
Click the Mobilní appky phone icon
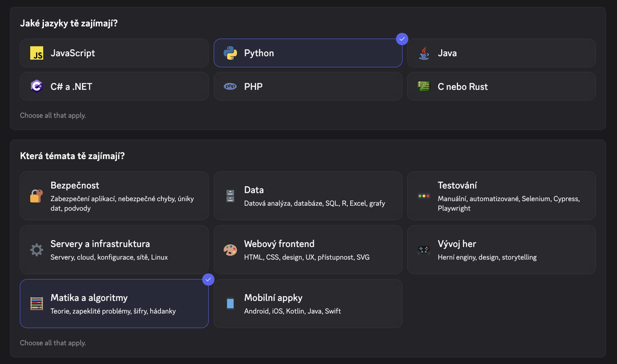(230, 303)
